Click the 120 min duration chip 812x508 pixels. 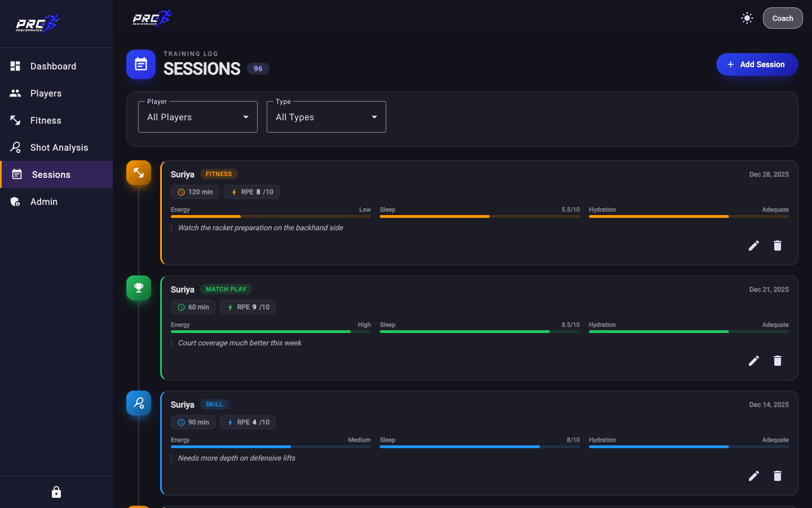pyautogui.click(x=195, y=192)
